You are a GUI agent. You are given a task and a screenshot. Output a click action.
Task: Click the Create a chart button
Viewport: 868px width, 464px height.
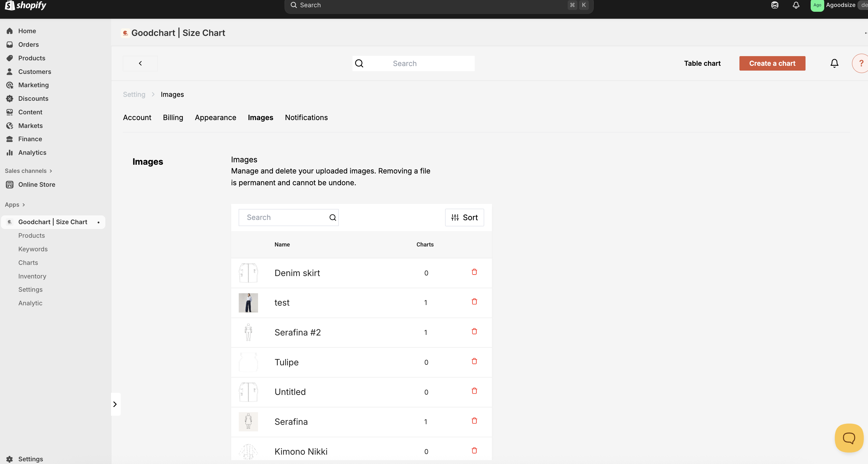(772, 63)
